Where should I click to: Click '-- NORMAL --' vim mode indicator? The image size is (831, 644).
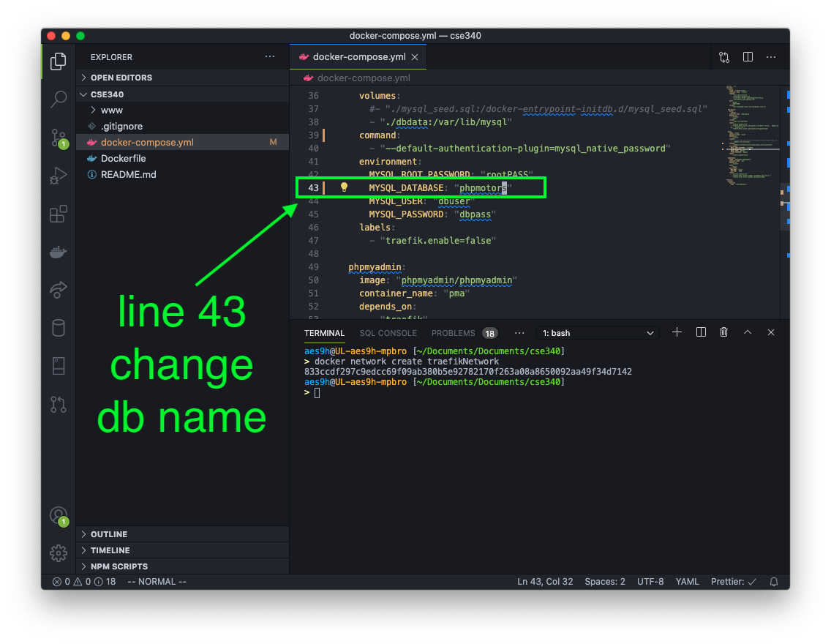point(157,582)
